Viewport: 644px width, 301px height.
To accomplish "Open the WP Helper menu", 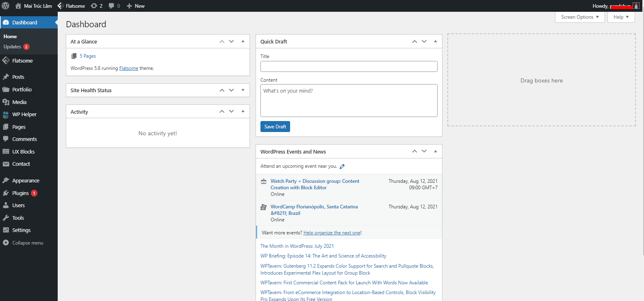I will coord(28,115).
